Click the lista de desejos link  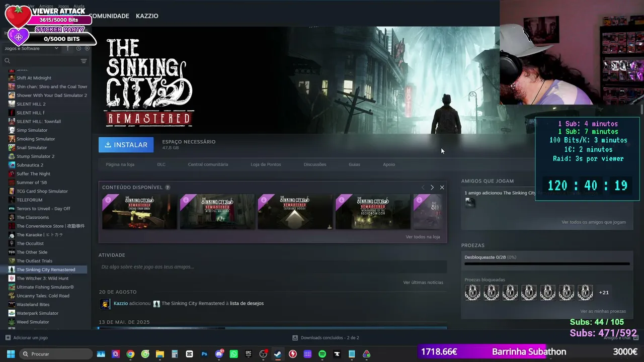pyautogui.click(x=247, y=303)
